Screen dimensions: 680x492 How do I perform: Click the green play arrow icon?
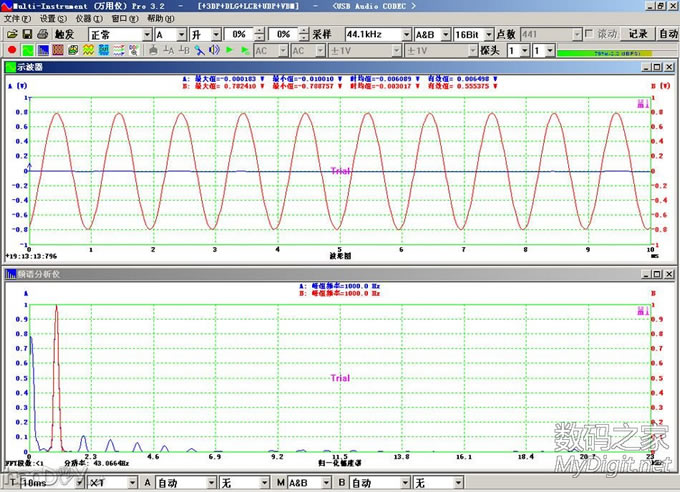coord(230,50)
